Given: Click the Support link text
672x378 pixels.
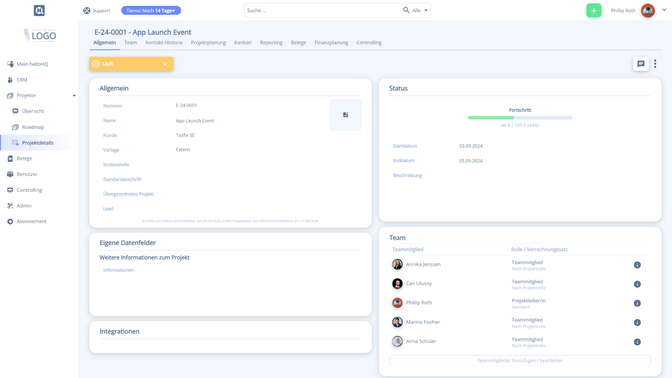Looking at the screenshot, I should coord(101,10).
